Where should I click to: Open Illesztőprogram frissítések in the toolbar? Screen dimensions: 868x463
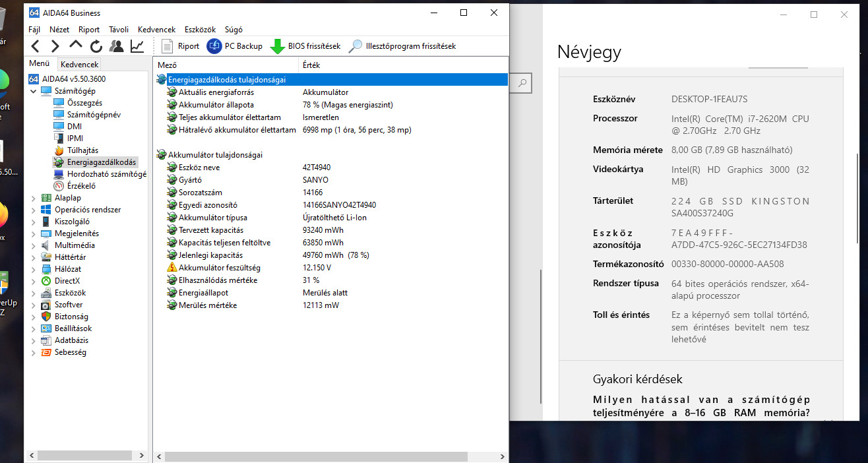click(402, 46)
